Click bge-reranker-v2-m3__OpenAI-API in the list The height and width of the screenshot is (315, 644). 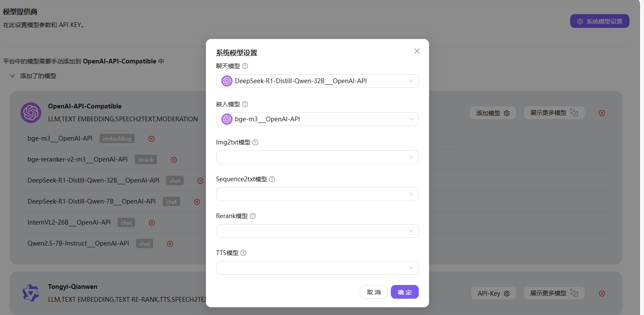coord(78,159)
